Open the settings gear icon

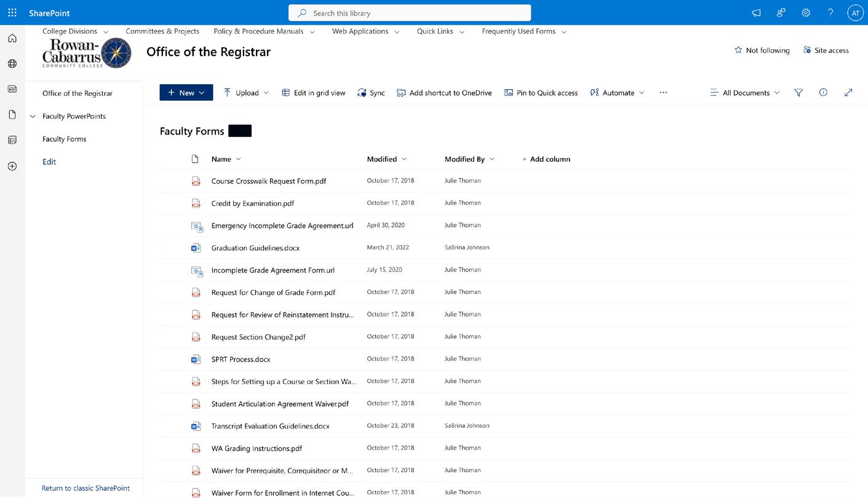tap(806, 13)
